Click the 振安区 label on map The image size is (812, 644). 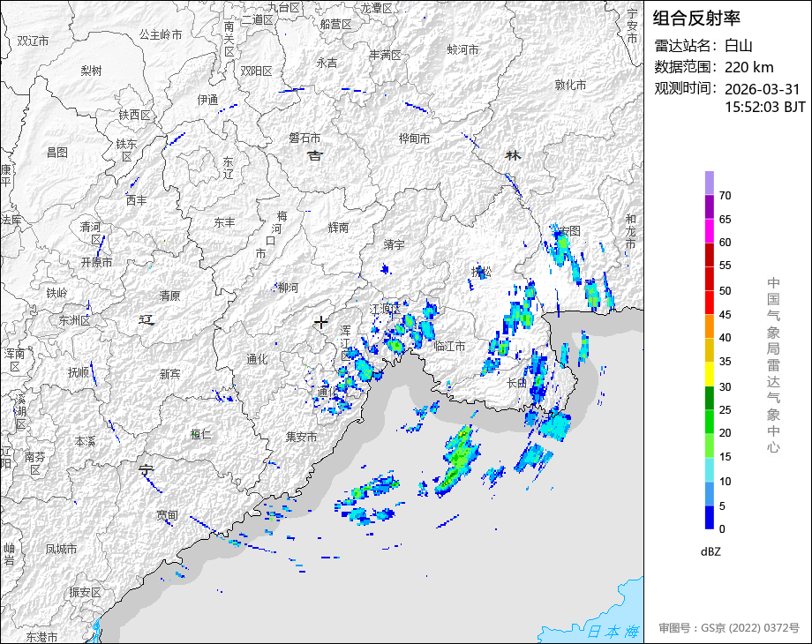click(85, 592)
